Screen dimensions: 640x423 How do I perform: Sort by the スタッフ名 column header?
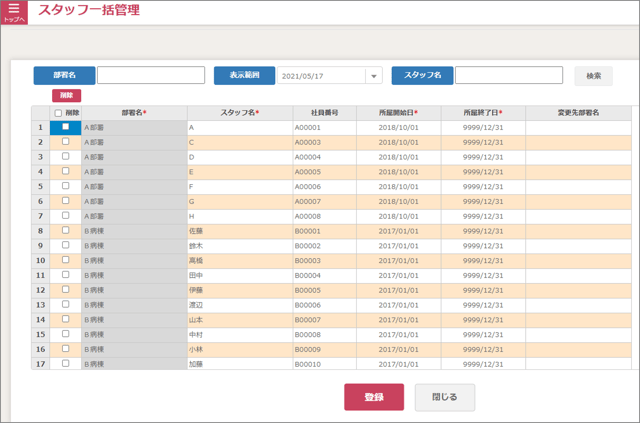(239, 113)
